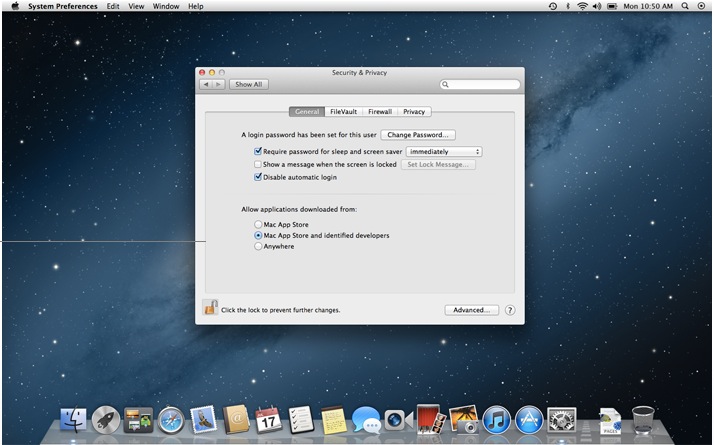Open the 'immediately' delay dropdown

[x=444, y=152]
